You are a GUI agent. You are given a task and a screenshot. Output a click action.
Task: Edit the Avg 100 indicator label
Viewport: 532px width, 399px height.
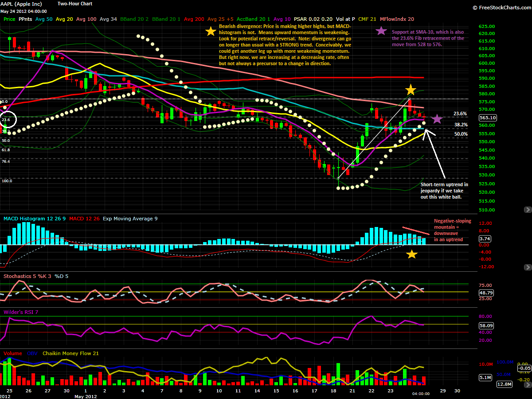click(x=86, y=19)
